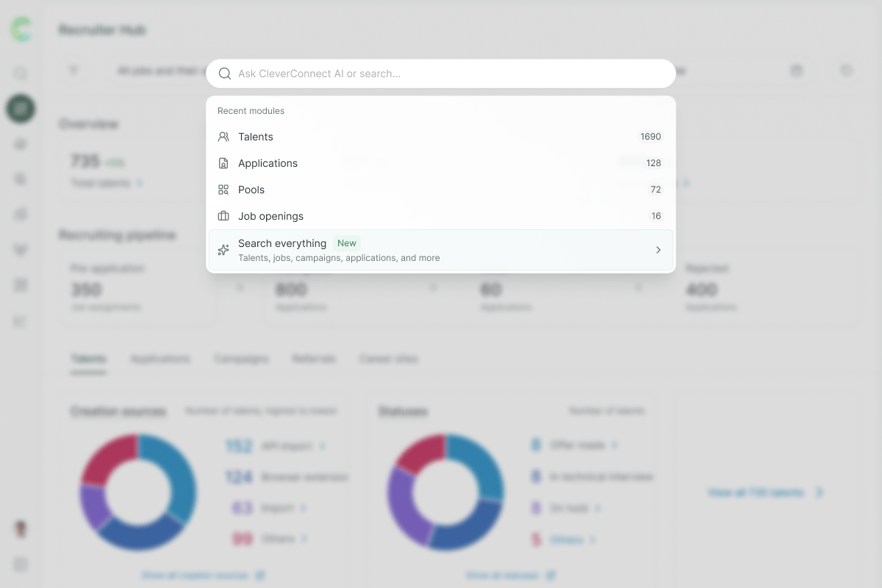Click the filter icon below Recruiter Hub title
The height and width of the screenshot is (588, 882).
coord(73,71)
